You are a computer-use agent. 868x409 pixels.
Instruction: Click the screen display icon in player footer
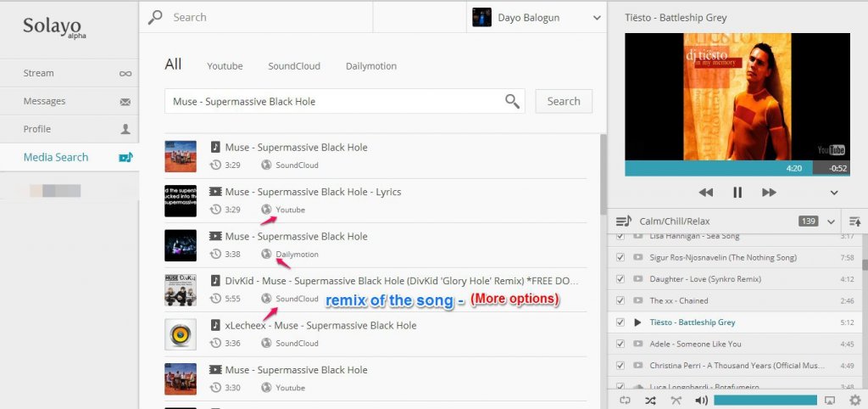click(829, 401)
